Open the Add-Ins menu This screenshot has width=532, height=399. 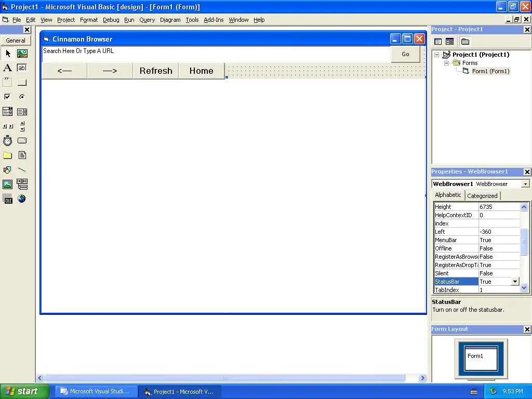pyautogui.click(x=214, y=20)
